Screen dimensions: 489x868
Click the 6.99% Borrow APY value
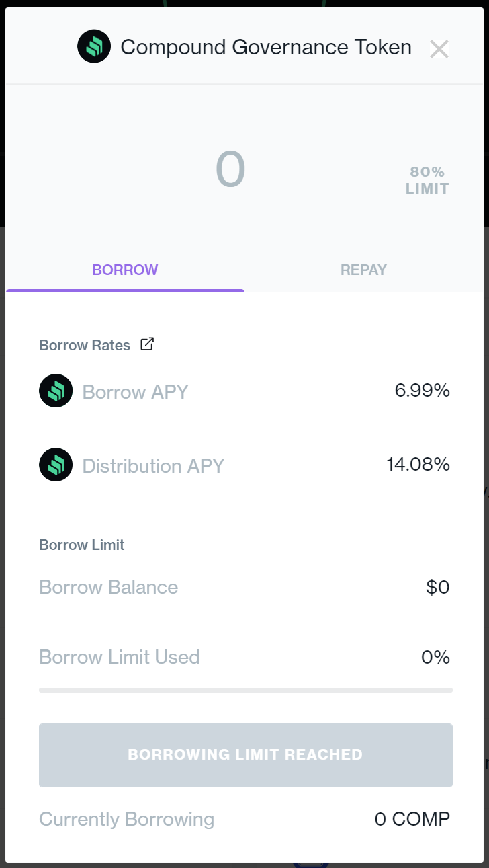pos(422,391)
